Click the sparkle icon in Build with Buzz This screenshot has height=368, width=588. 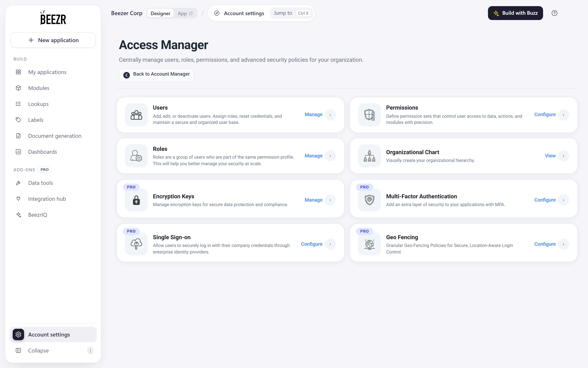pyautogui.click(x=496, y=13)
